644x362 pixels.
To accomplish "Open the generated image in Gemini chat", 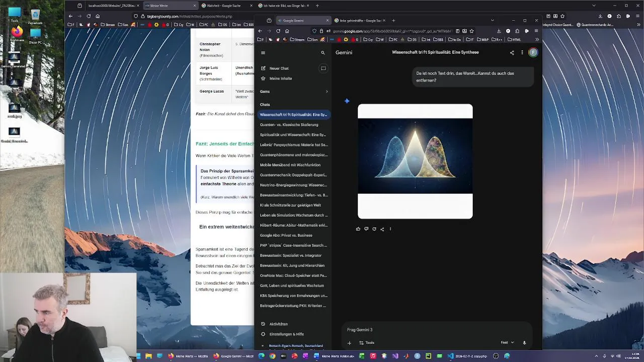I will point(415,161).
